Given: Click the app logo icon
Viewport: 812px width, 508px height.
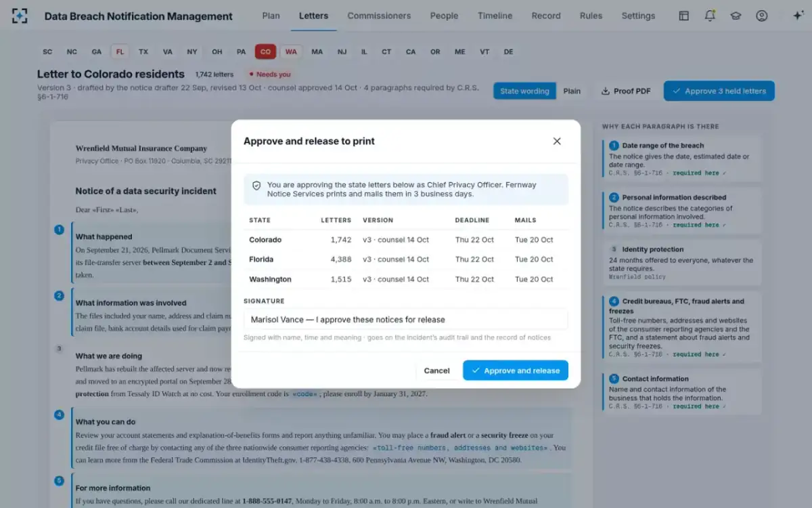Looking at the screenshot, I should pyautogui.click(x=20, y=16).
